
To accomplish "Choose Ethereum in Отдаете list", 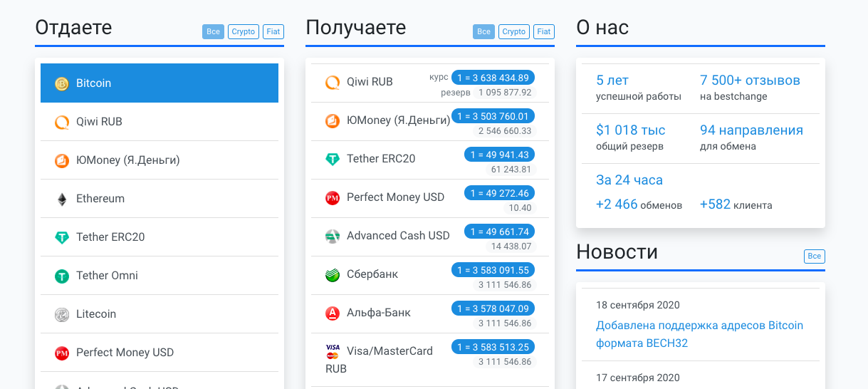I will click(160, 199).
